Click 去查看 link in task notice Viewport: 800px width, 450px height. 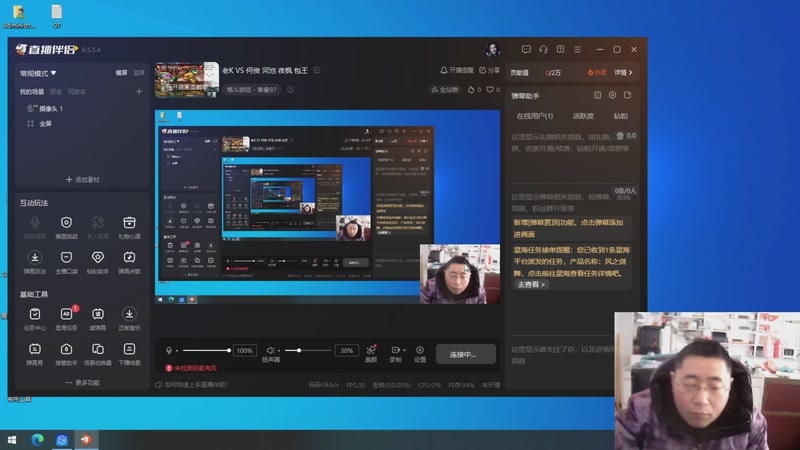[x=531, y=285]
